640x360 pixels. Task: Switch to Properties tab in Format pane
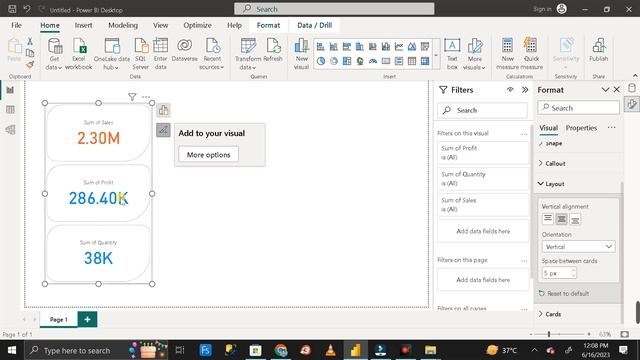(x=581, y=128)
